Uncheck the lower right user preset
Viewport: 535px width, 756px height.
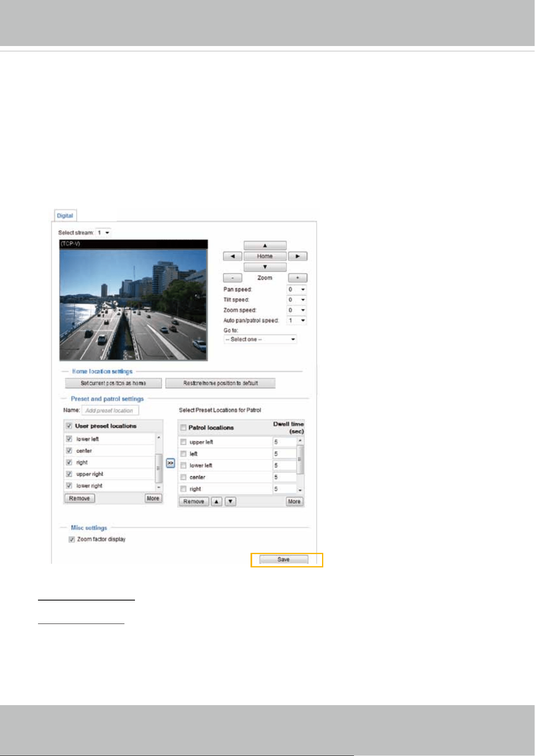tap(70, 486)
